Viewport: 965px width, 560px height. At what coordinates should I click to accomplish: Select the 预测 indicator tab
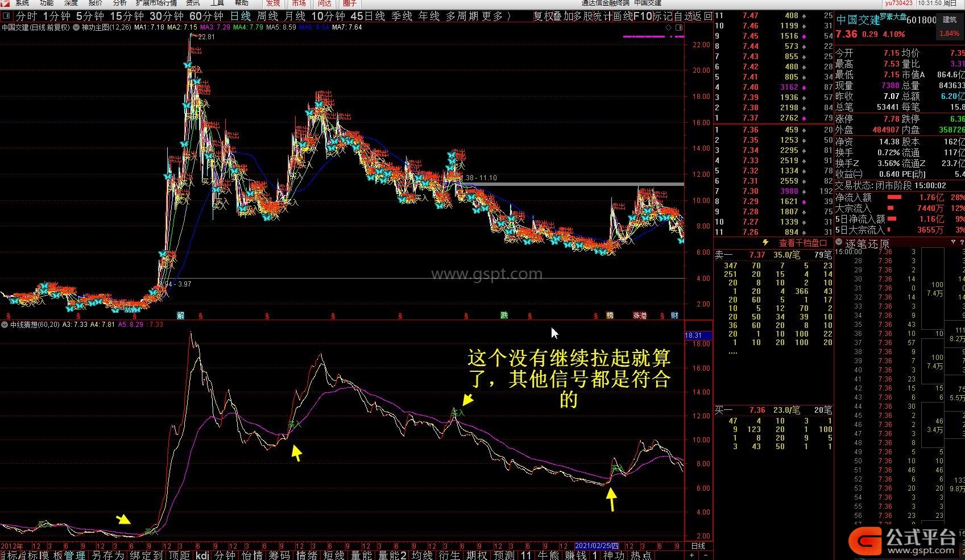point(504,555)
